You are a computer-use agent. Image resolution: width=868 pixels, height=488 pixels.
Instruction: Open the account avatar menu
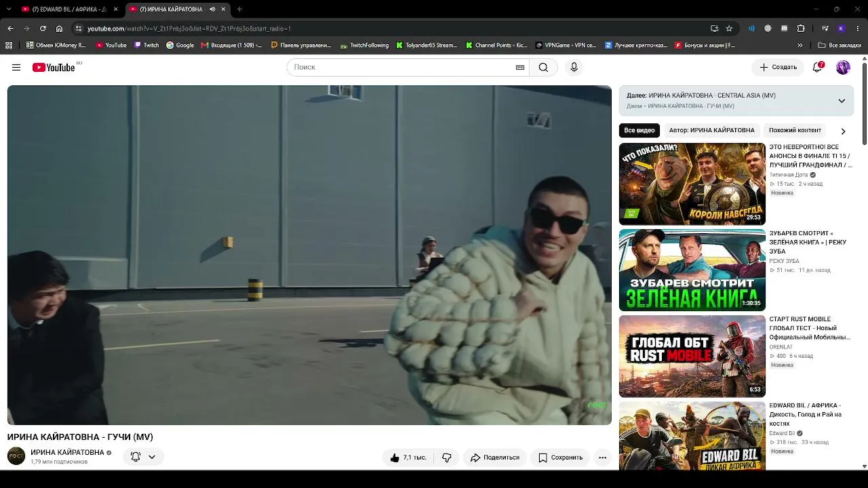[843, 67]
